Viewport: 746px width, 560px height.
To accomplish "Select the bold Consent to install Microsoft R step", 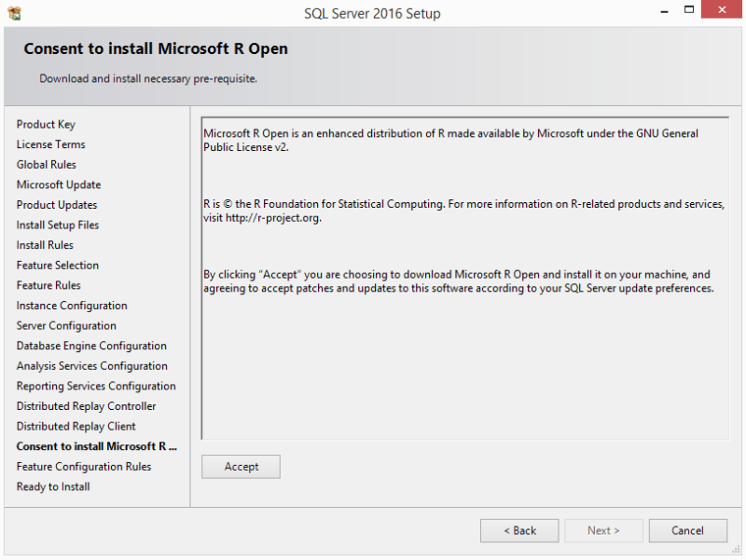I will [x=97, y=446].
